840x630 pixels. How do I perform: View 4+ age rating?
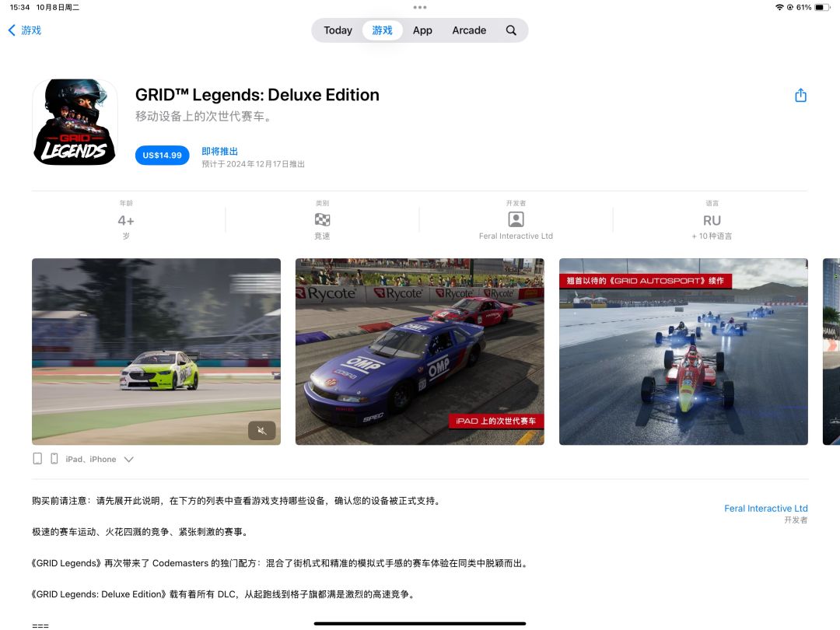126,220
